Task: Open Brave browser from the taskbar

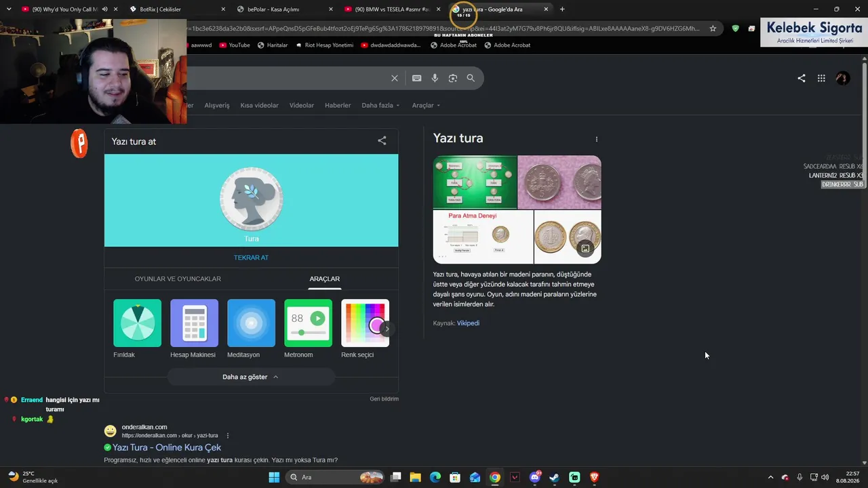Action: coord(594,477)
